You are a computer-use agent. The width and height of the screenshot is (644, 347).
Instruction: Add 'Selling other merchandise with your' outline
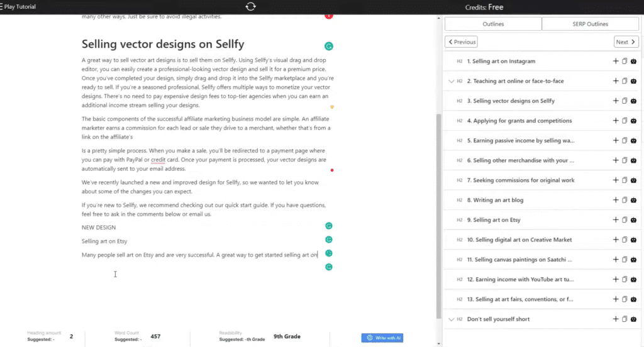coord(615,160)
